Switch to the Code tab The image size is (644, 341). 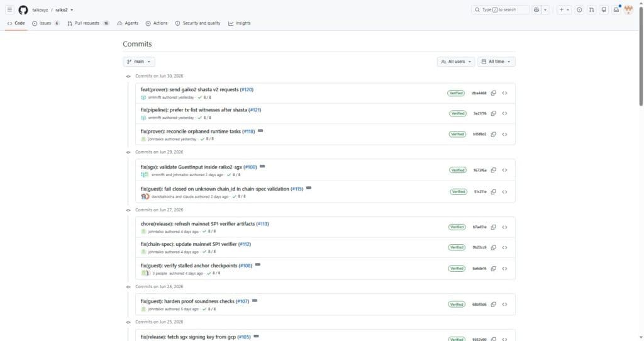[16, 23]
